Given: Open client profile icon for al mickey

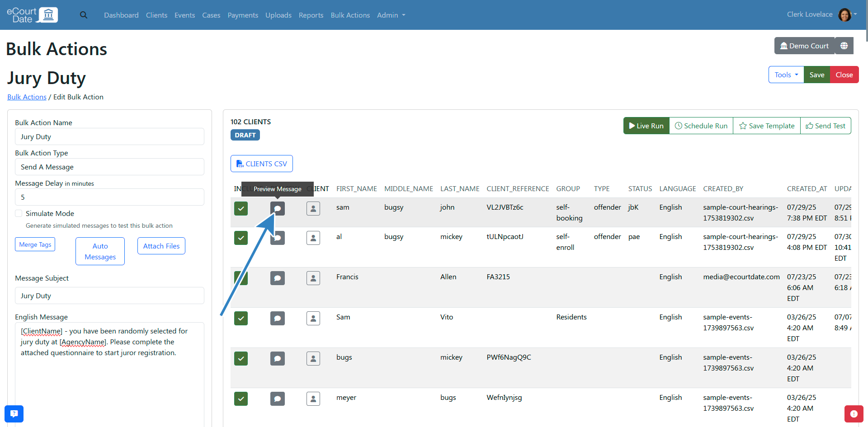Looking at the screenshot, I should [x=313, y=238].
